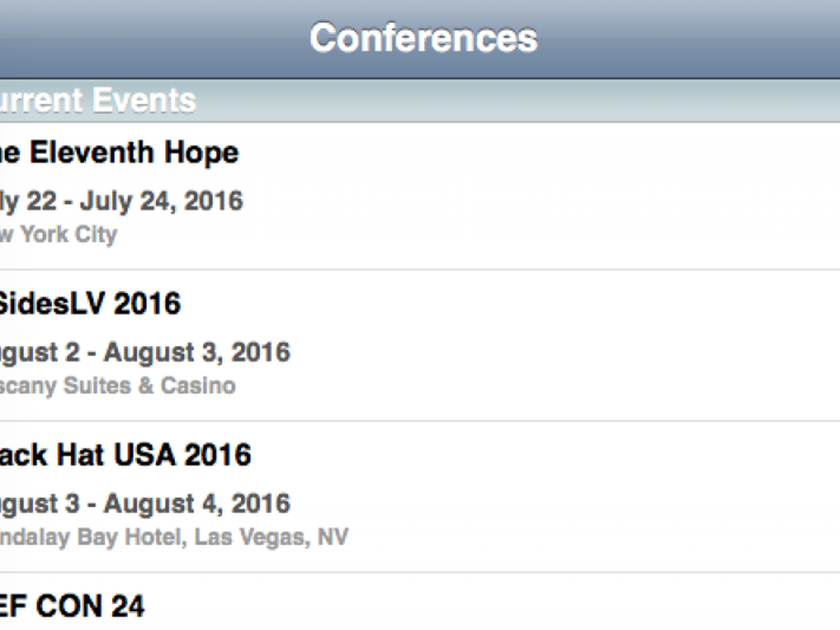This screenshot has height=630, width=840.
Task: Open The Eleventh Hope conference title
Action: 119,153
